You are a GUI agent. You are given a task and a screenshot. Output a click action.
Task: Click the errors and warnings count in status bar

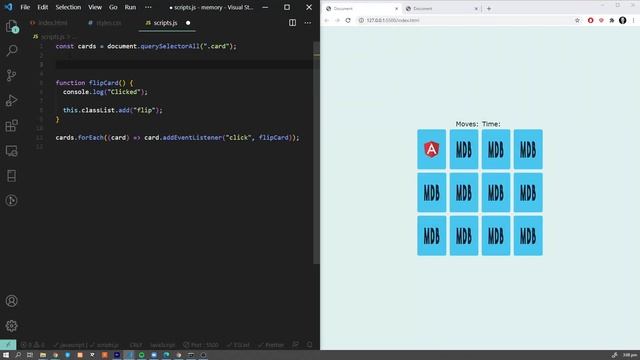click(x=33, y=345)
